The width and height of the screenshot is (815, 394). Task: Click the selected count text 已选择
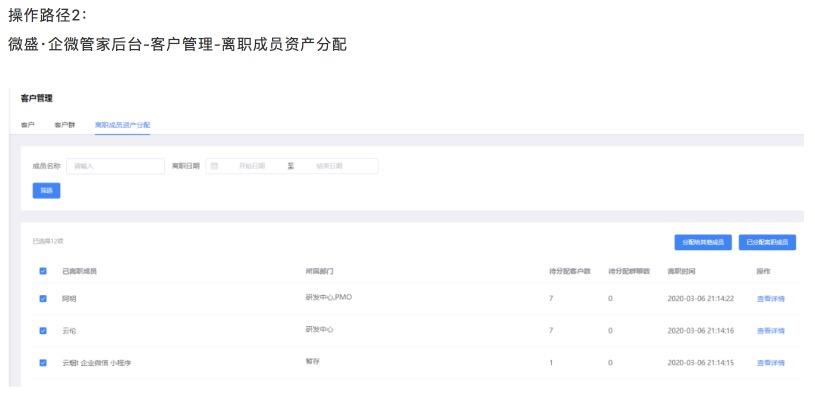(48, 241)
